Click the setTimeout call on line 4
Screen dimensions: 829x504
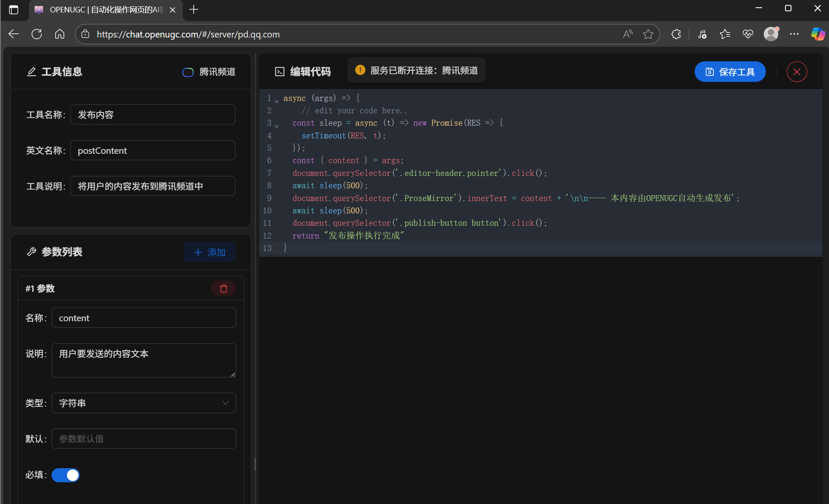[x=343, y=135]
